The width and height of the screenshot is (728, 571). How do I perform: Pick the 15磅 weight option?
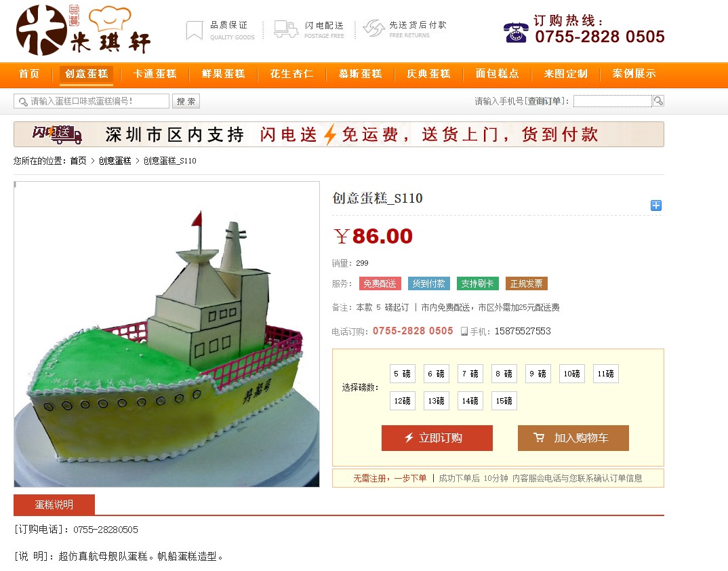click(504, 401)
